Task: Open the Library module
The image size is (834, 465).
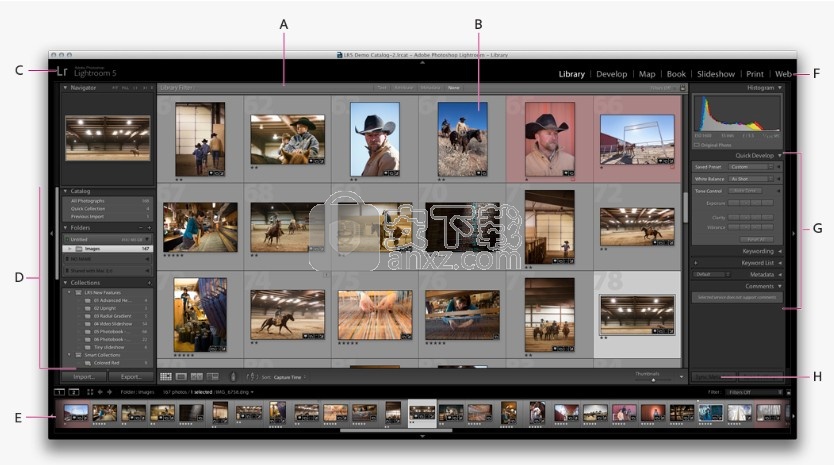Action: tap(572, 74)
